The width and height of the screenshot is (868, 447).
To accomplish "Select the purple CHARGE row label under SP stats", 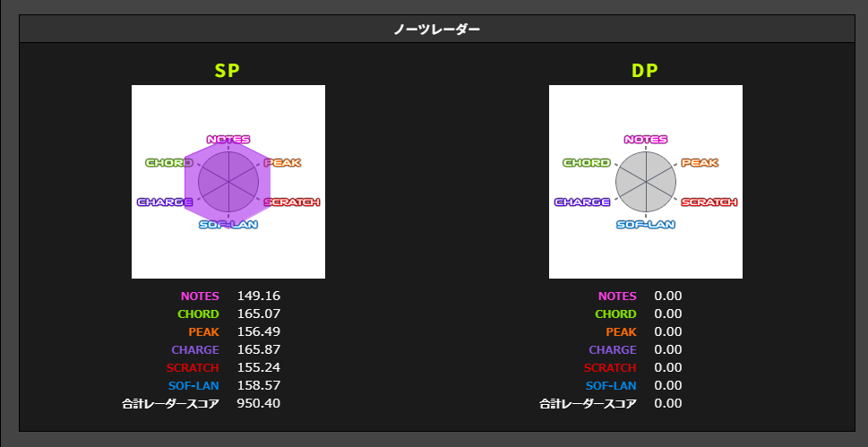I will [x=195, y=350].
